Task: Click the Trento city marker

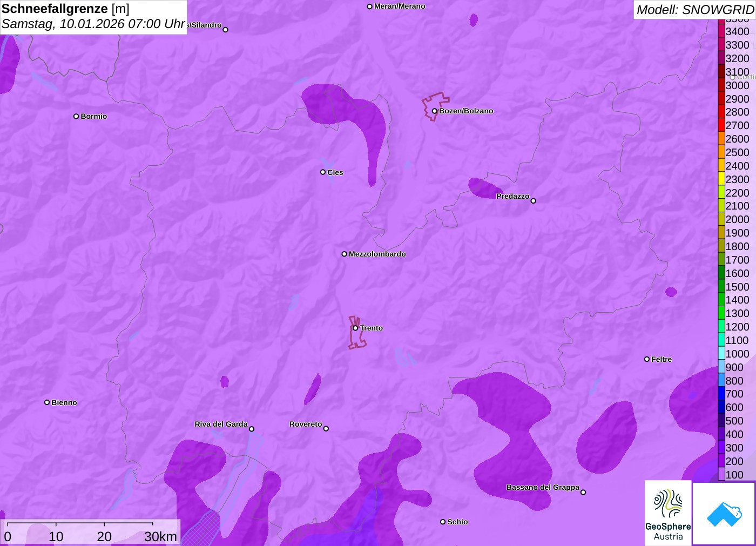Action: (x=355, y=328)
